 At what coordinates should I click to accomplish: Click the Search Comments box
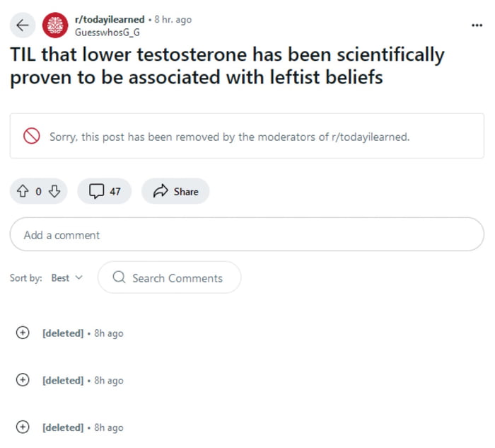[177, 278]
